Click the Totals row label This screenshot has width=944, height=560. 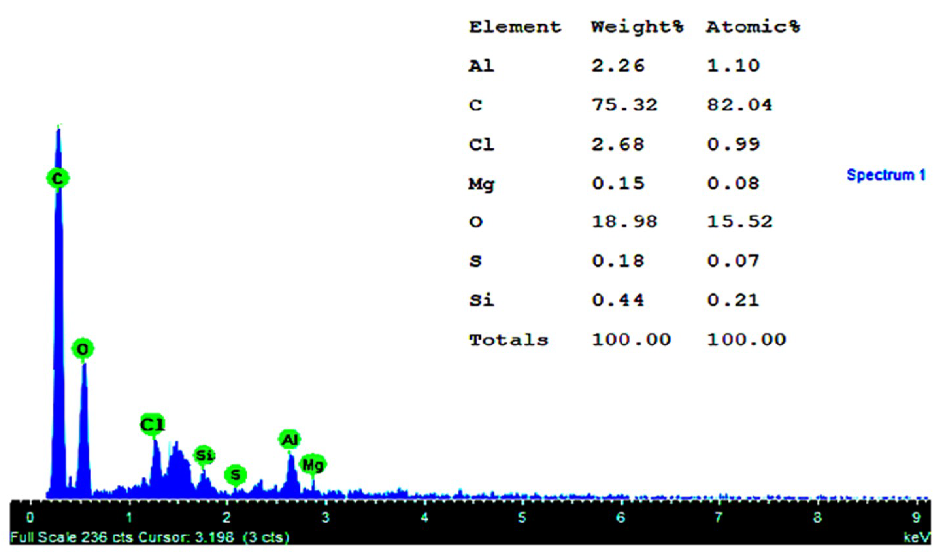[508, 340]
